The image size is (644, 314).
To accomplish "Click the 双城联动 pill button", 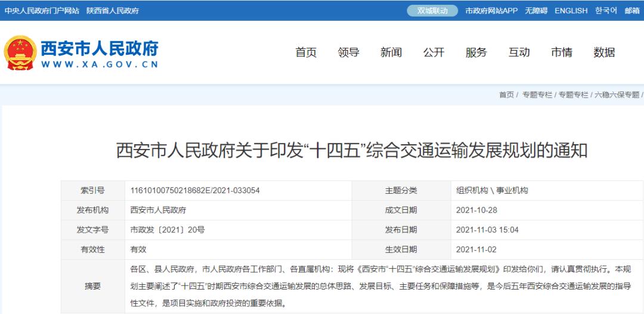I will pos(432,11).
